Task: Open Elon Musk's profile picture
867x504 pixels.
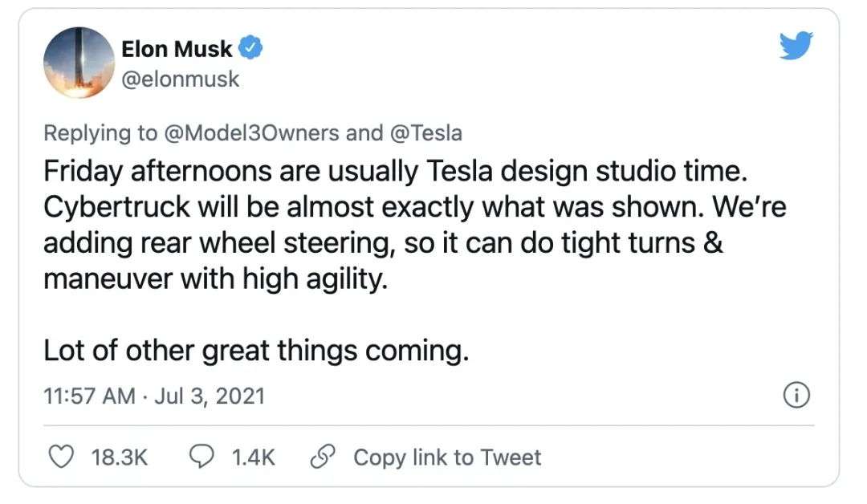Action: (78, 63)
